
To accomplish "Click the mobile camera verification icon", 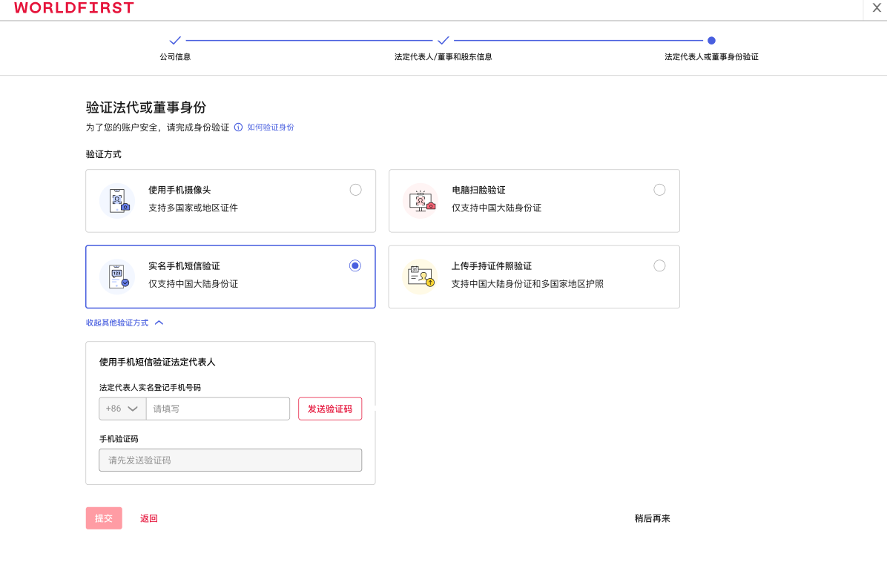I will pos(116,200).
